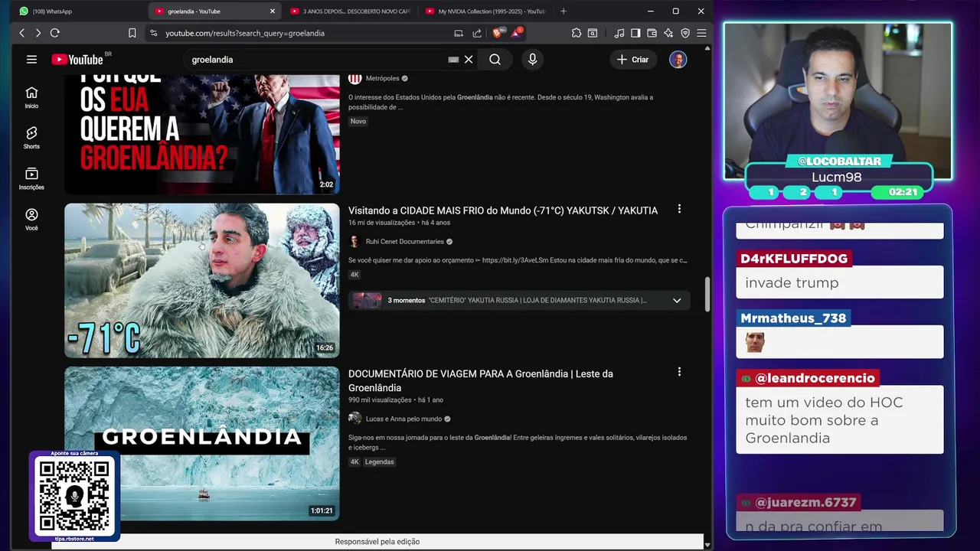Clear the search text with the X
The width and height of the screenshot is (980, 551).
pos(469,59)
